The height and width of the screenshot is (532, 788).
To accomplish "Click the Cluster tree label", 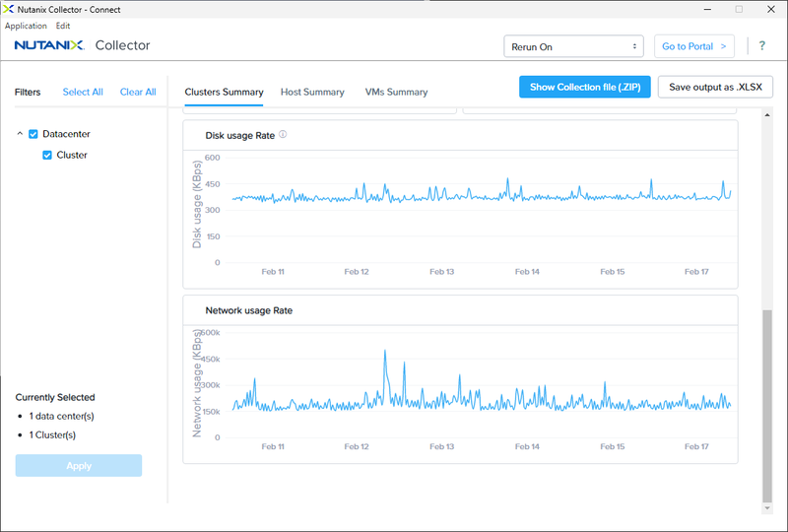I will pyautogui.click(x=72, y=155).
